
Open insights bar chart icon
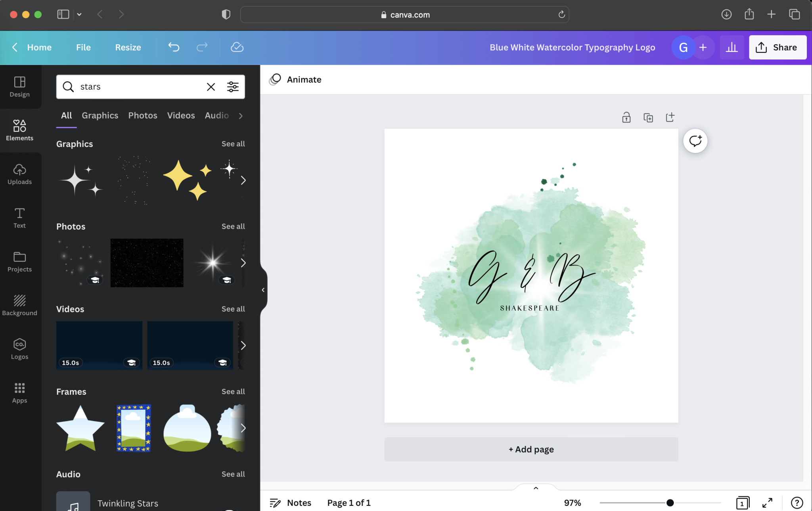click(732, 48)
